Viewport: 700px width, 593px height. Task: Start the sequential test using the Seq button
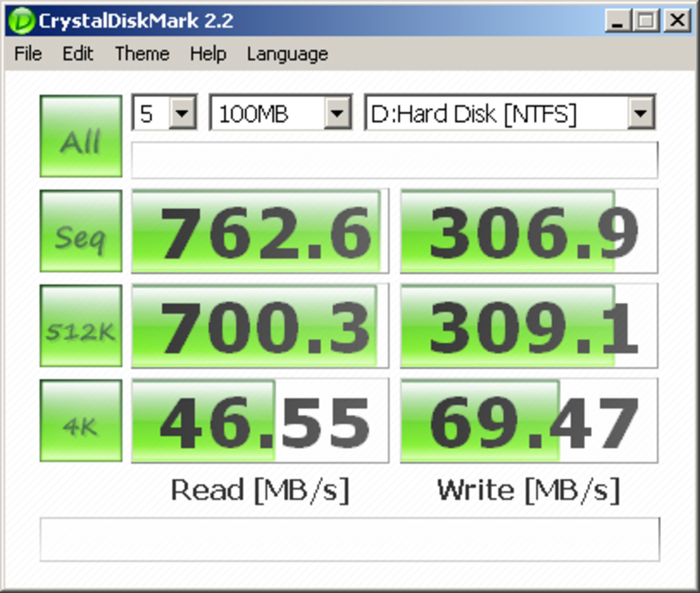pyautogui.click(x=80, y=230)
